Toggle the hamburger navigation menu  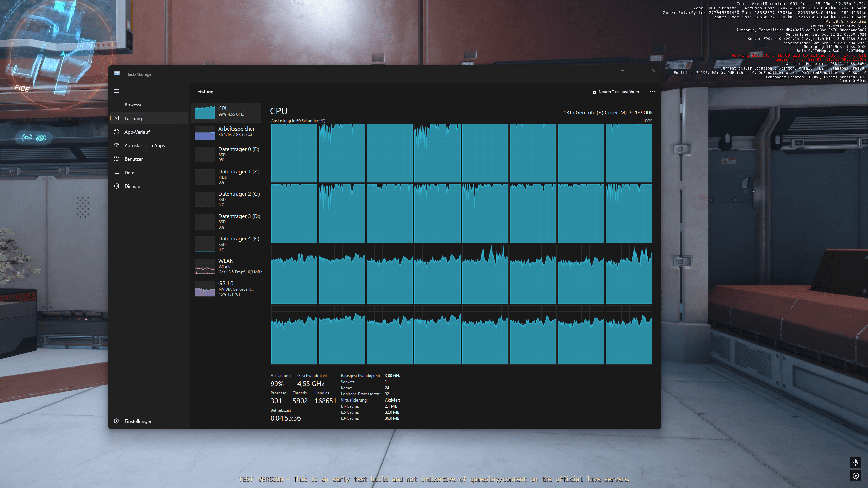tap(116, 91)
